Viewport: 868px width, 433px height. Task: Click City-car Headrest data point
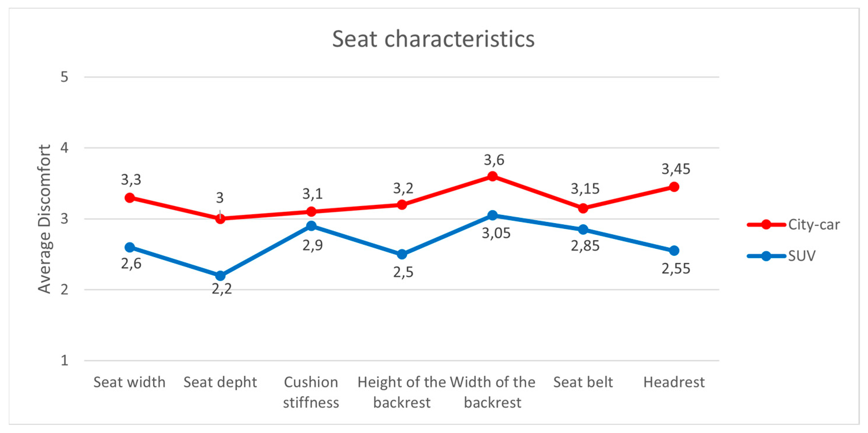(x=674, y=187)
